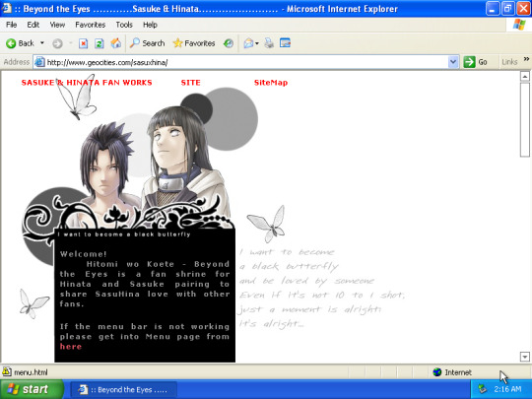Click the vertical scrollbar thumb
Image resolution: width=532 pixels, height=399 pixels.
tap(525, 119)
